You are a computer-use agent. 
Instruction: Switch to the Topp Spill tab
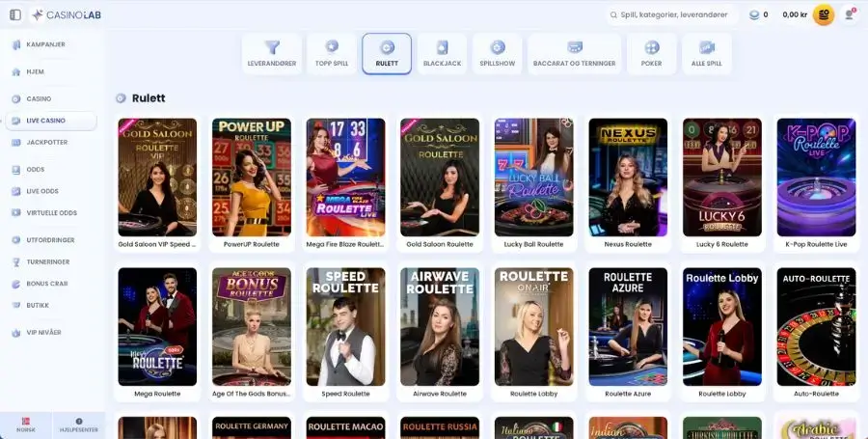pos(332,54)
